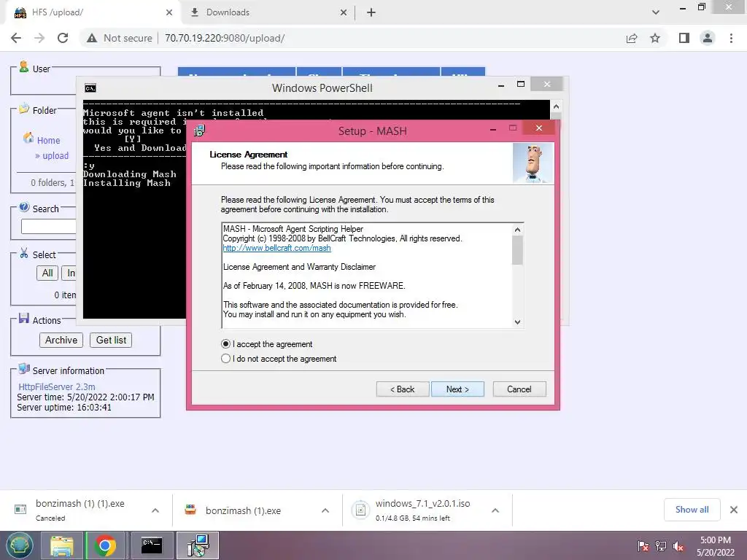Click Next in MASH setup
Image resolution: width=747 pixels, height=560 pixels.
coord(457,389)
